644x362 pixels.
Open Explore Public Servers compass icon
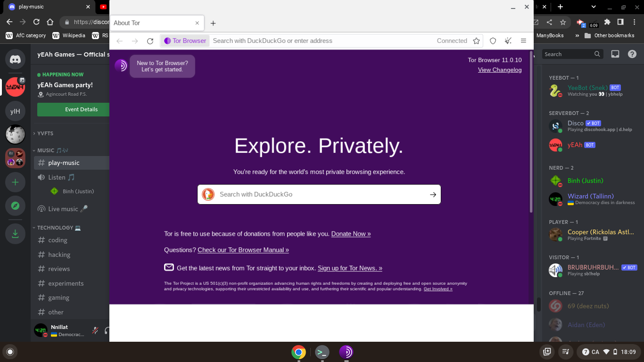coord(15,206)
